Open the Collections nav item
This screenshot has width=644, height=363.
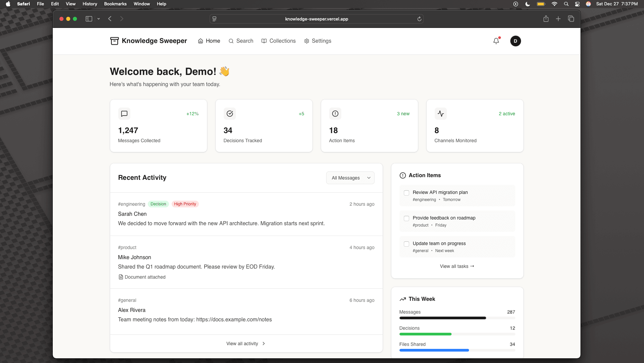(x=278, y=41)
